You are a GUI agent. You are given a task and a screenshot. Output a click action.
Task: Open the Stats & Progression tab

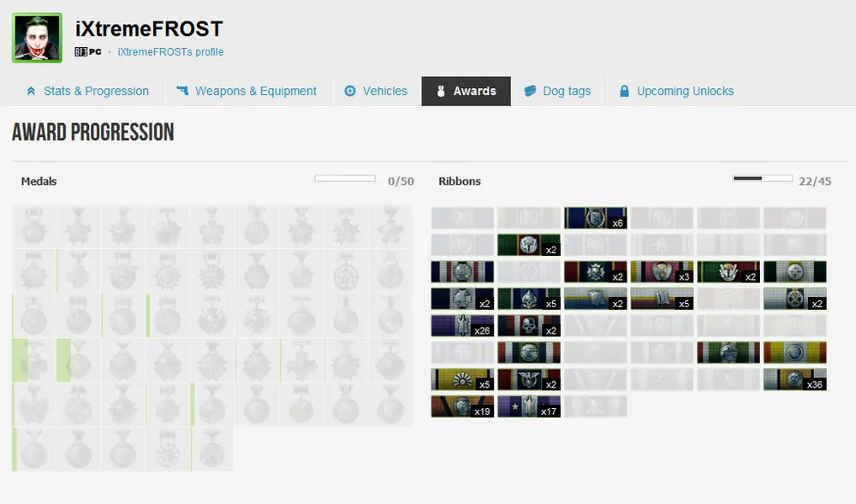88,91
